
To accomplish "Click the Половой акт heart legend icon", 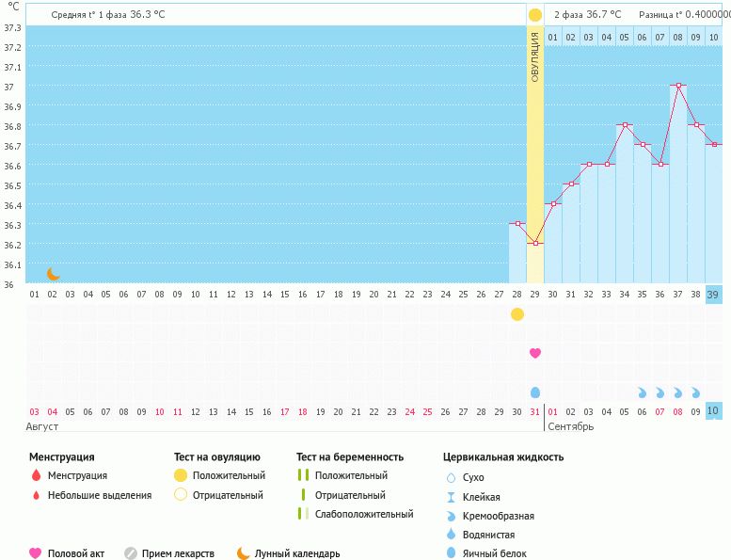I will click(36, 553).
